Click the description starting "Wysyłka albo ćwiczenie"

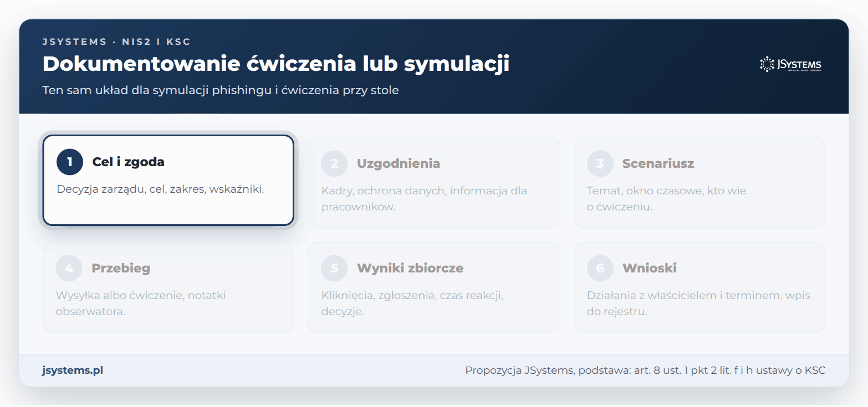pyautogui.click(x=141, y=303)
